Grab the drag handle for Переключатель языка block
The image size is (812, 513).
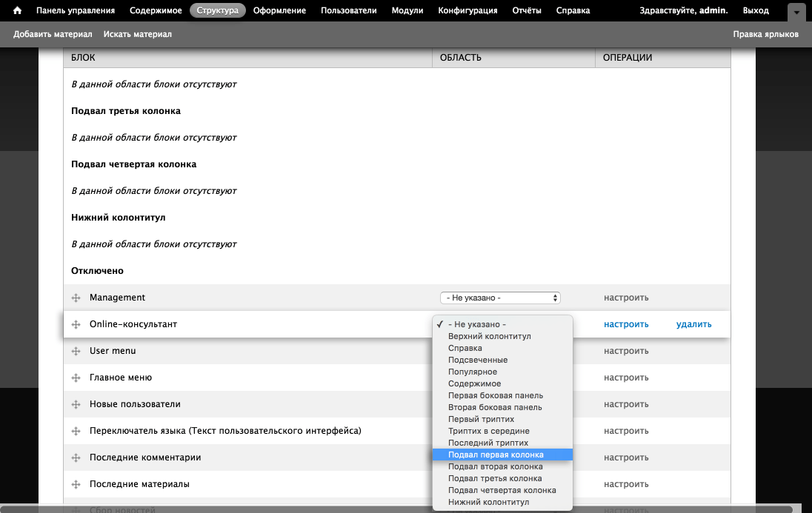(x=76, y=432)
